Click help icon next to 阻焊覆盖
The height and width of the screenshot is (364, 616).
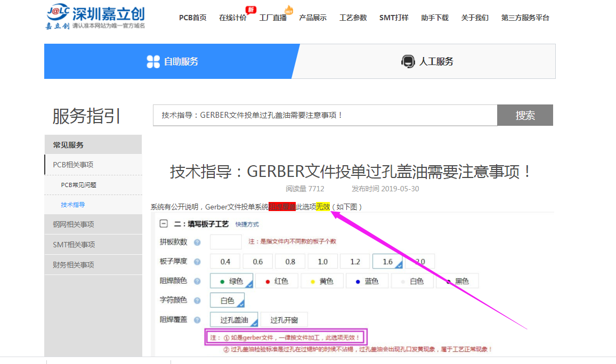(197, 320)
